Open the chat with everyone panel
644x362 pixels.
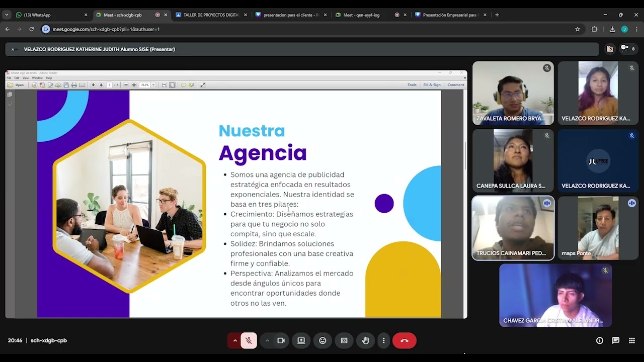pyautogui.click(x=615, y=340)
